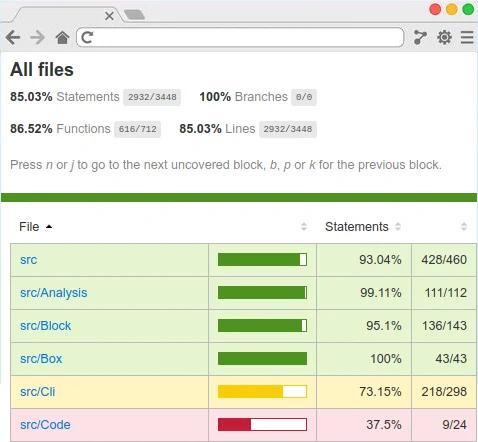Viewport: 478px width, 442px height.
Task: Click the src/Block coverage bar
Action: pos(262,326)
